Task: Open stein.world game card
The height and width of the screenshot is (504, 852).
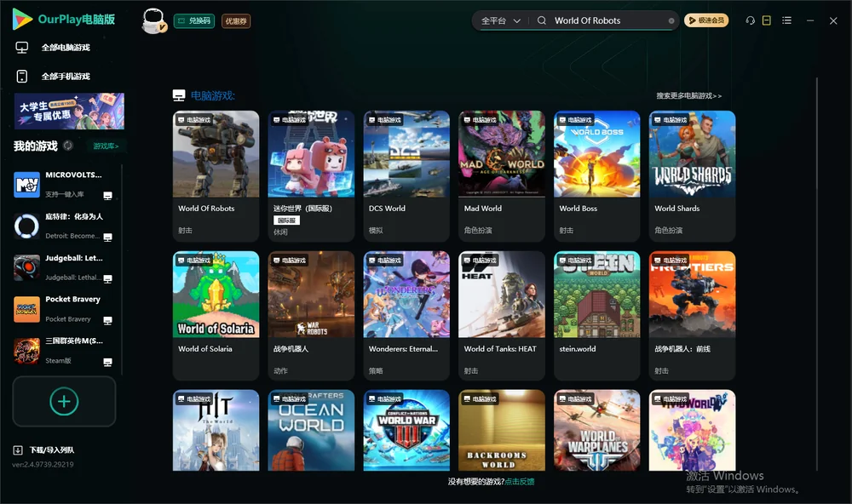Action: click(x=596, y=316)
